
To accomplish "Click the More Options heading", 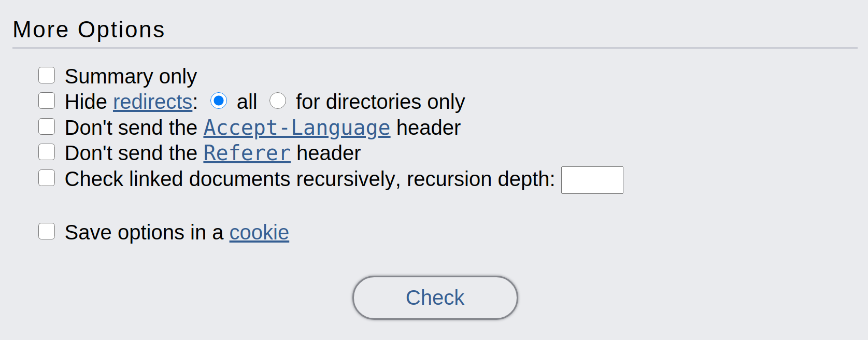I will (x=89, y=30).
